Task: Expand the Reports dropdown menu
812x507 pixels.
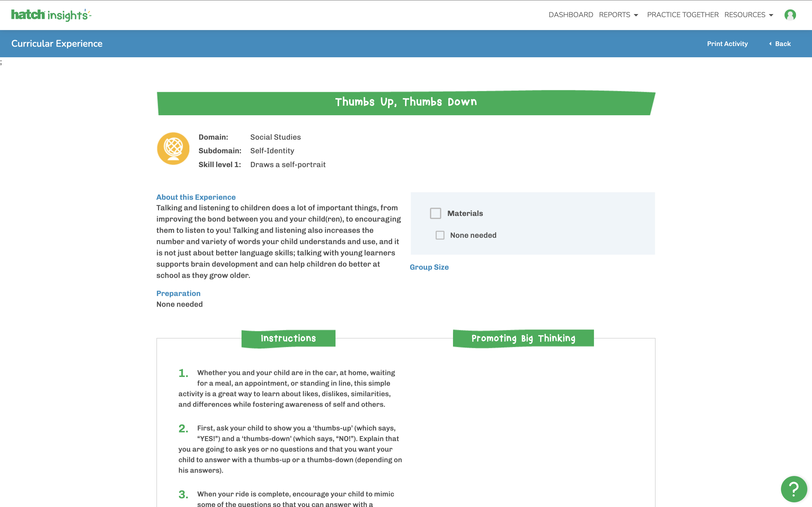Action: [x=618, y=15]
